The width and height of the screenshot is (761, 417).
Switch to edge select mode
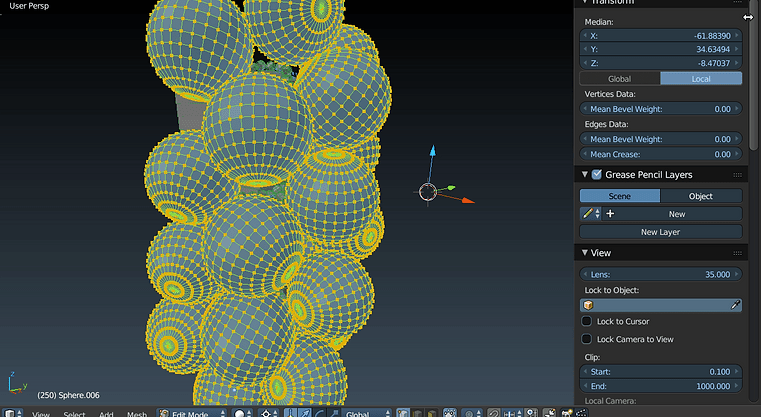point(417,414)
